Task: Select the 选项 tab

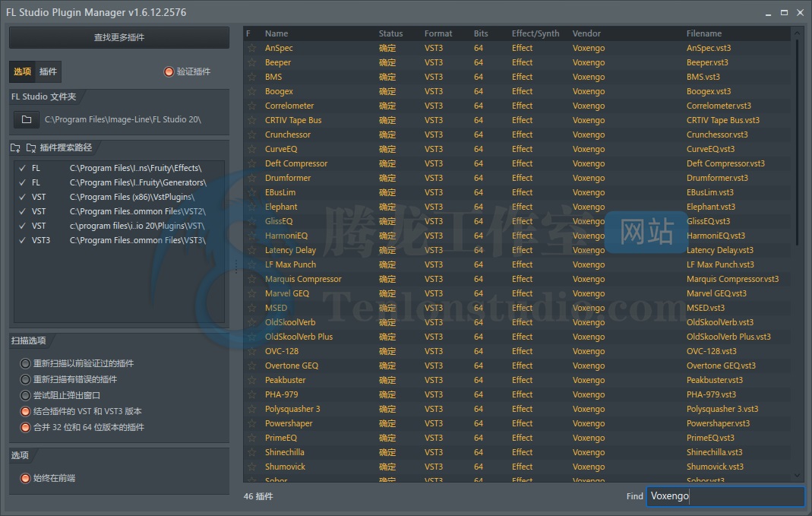Action: click(23, 71)
